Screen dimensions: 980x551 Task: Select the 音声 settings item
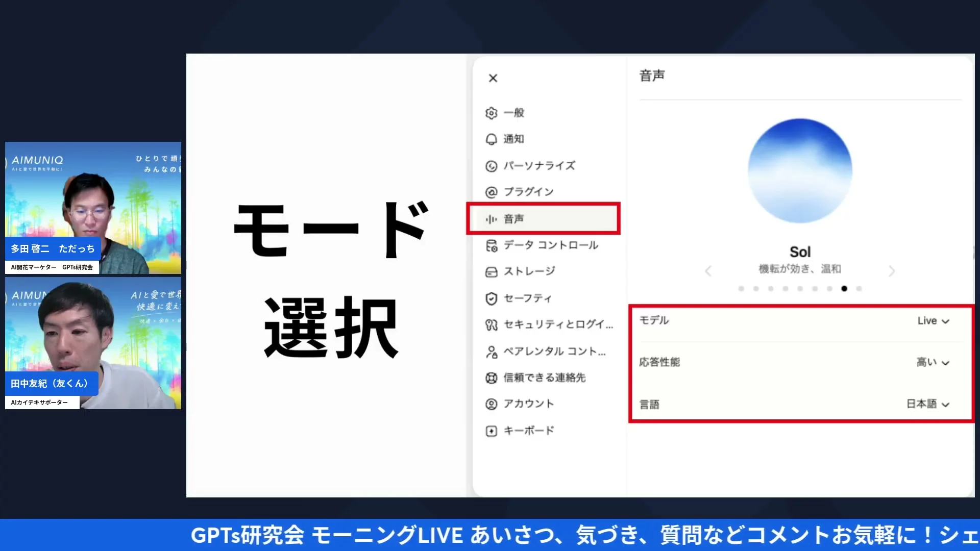(x=543, y=219)
